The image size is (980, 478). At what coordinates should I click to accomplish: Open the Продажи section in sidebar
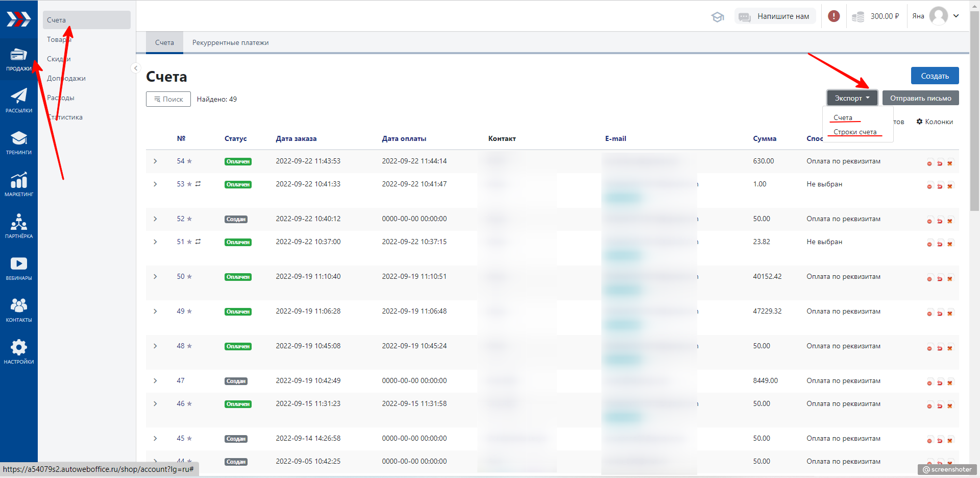[18, 59]
